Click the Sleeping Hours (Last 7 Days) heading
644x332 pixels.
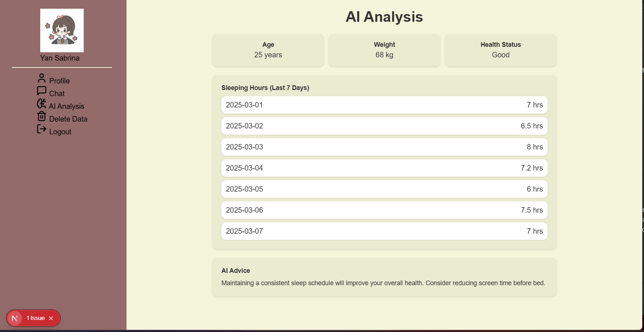[265, 88]
